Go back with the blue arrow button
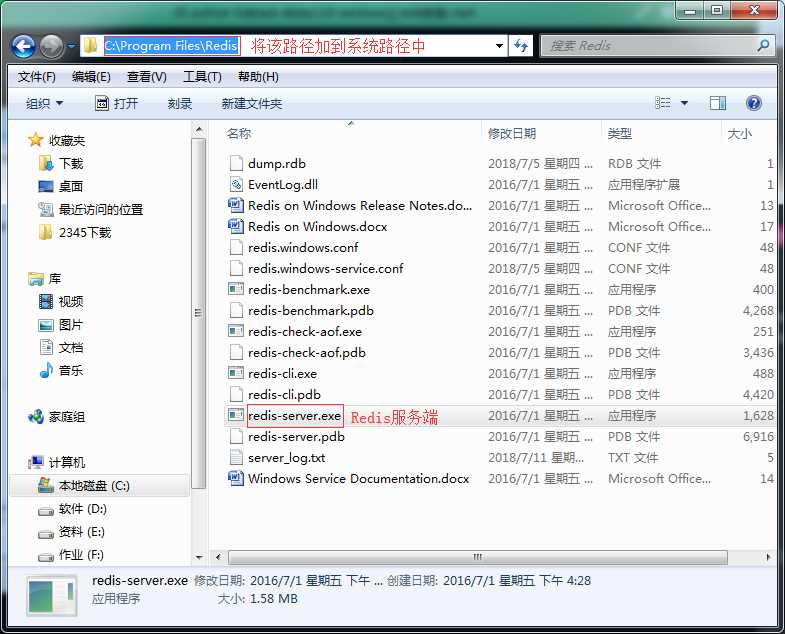The height and width of the screenshot is (634, 785). click(x=23, y=47)
